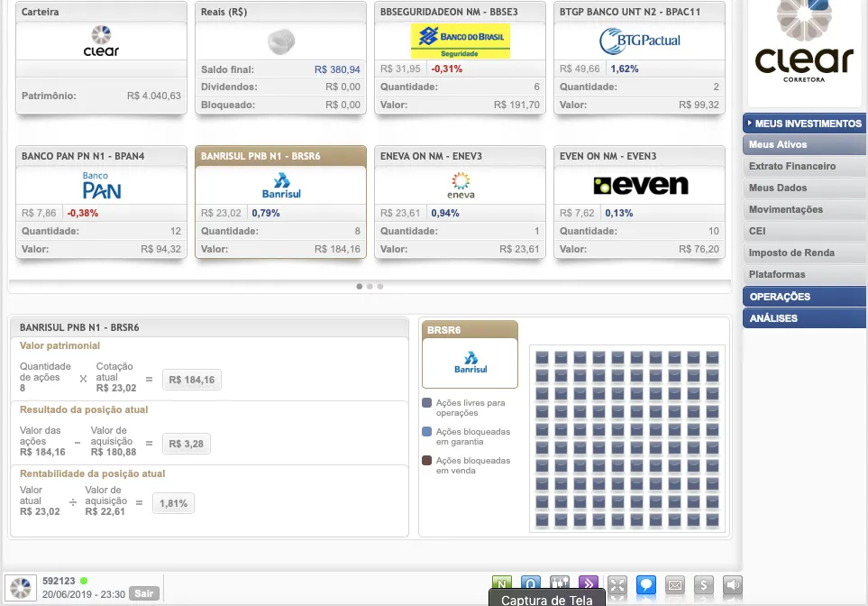The height and width of the screenshot is (606, 868).
Task: Select the Eneva ENEV3 asset card
Action: 460,202
